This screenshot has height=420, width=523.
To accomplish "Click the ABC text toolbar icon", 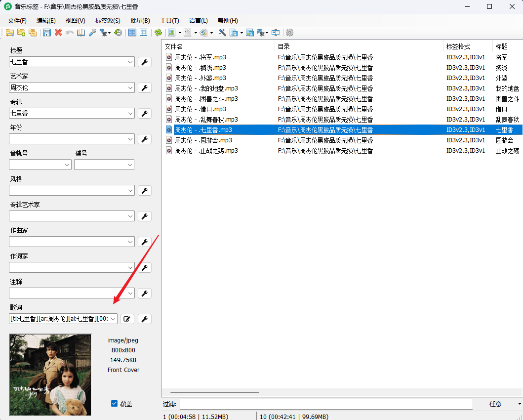I will coord(188,33).
